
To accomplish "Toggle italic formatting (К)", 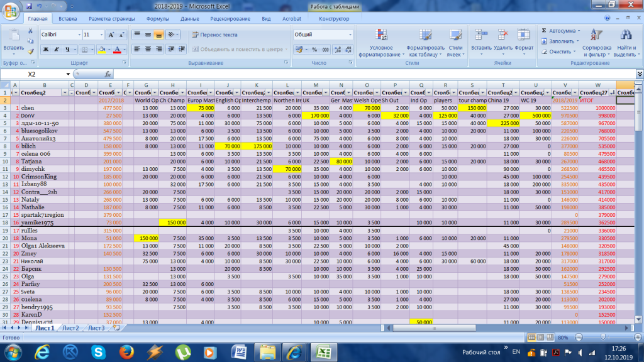I will coord(56,49).
